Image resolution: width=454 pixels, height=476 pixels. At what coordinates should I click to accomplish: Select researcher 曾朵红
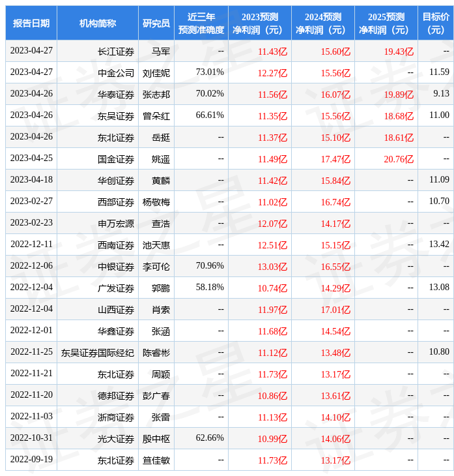pyautogui.click(x=156, y=116)
